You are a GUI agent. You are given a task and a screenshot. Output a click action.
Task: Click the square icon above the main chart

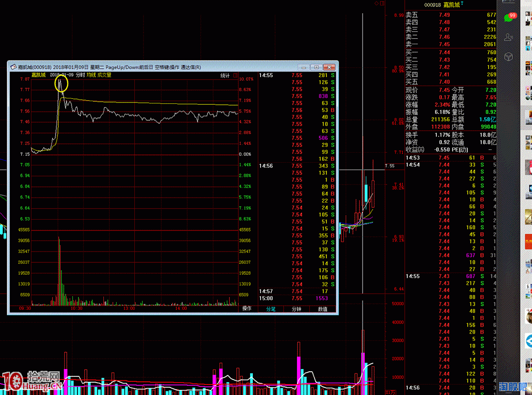pyautogui.click(x=382, y=3)
